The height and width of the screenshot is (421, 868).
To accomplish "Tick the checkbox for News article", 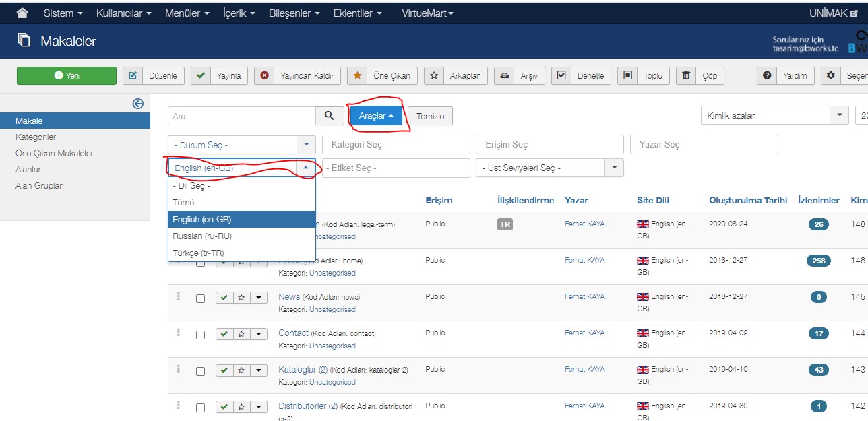I will (200, 298).
